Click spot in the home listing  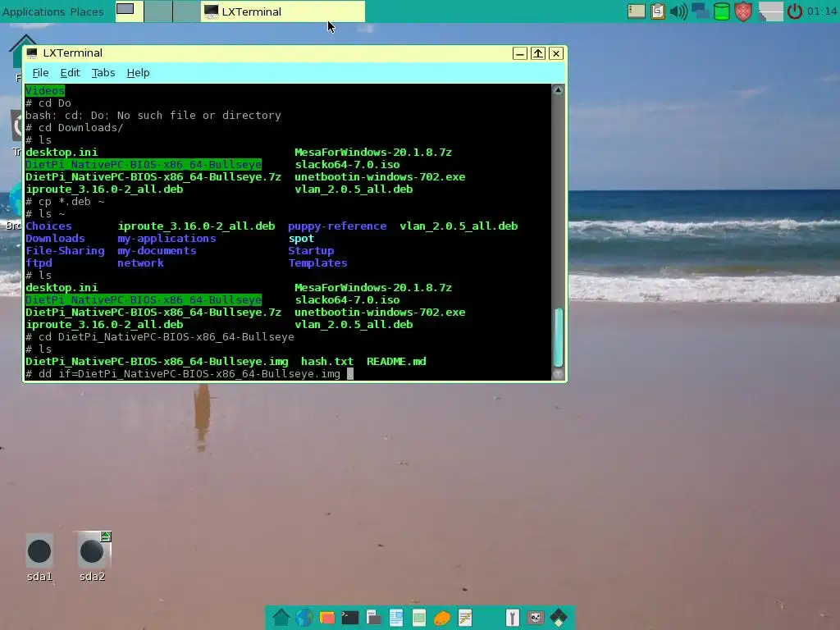pos(301,239)
